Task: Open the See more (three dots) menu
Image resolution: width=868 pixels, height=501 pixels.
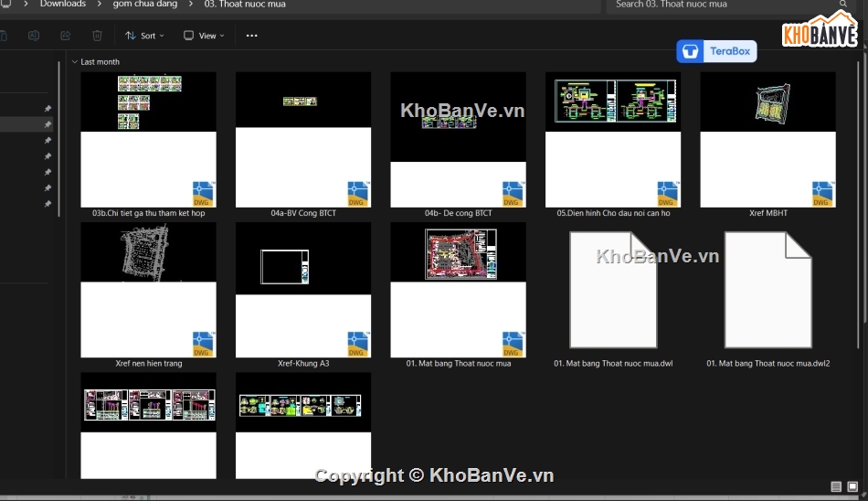Action: tap(252, 36)
